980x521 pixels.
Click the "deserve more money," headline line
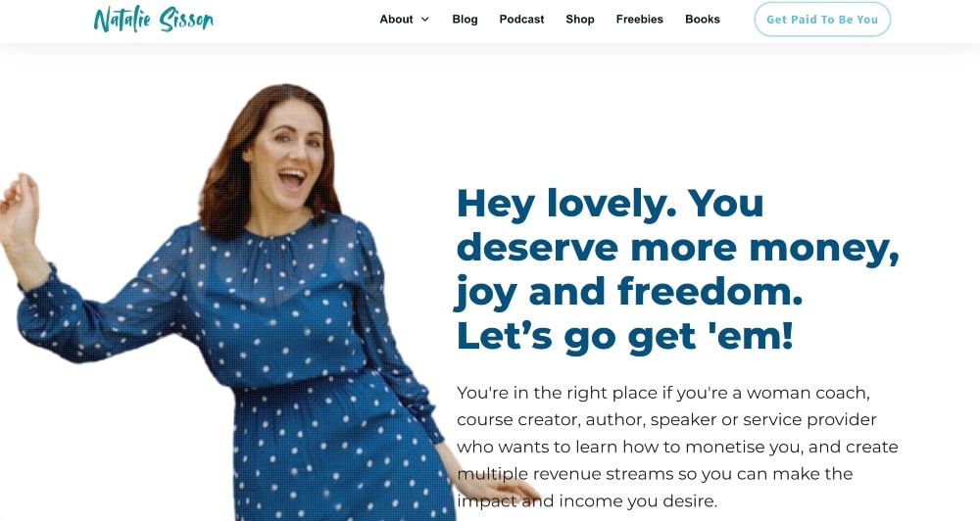pyautogui.click(x=678, y=248)
